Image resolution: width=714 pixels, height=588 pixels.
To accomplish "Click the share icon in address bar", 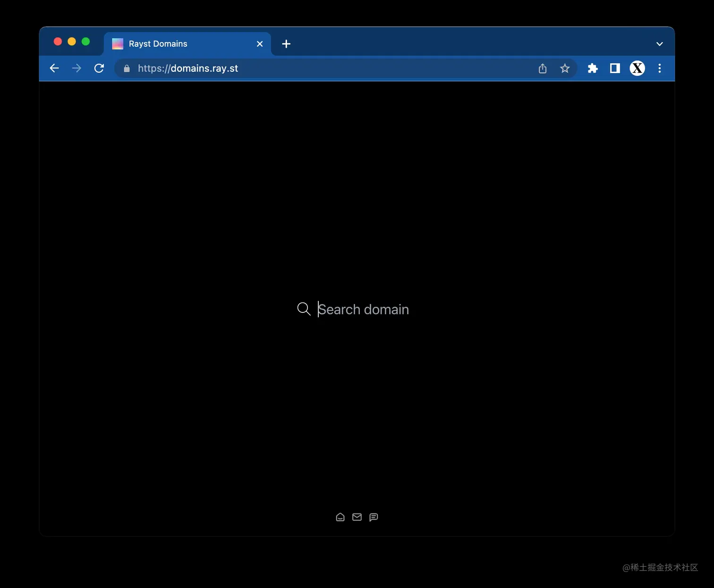I will tap(542, 68).
